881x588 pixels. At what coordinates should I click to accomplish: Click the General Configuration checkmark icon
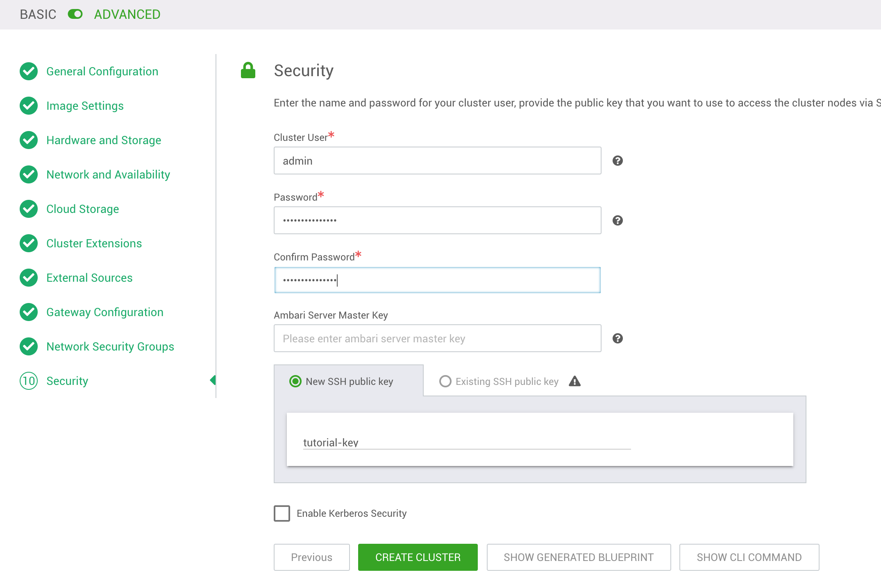[28, 71]
